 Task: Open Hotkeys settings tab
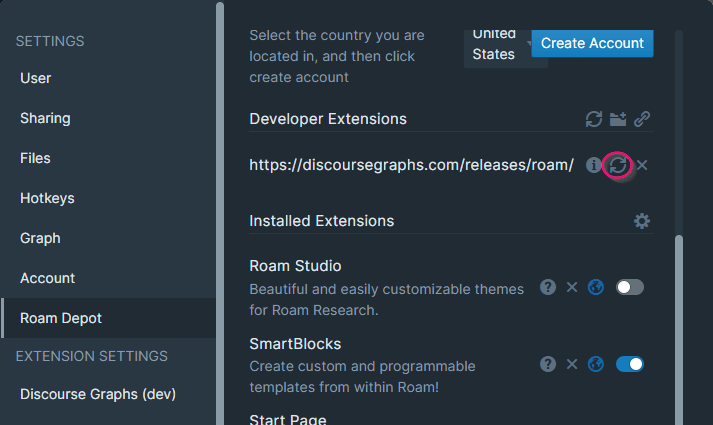tap(108, 198)
